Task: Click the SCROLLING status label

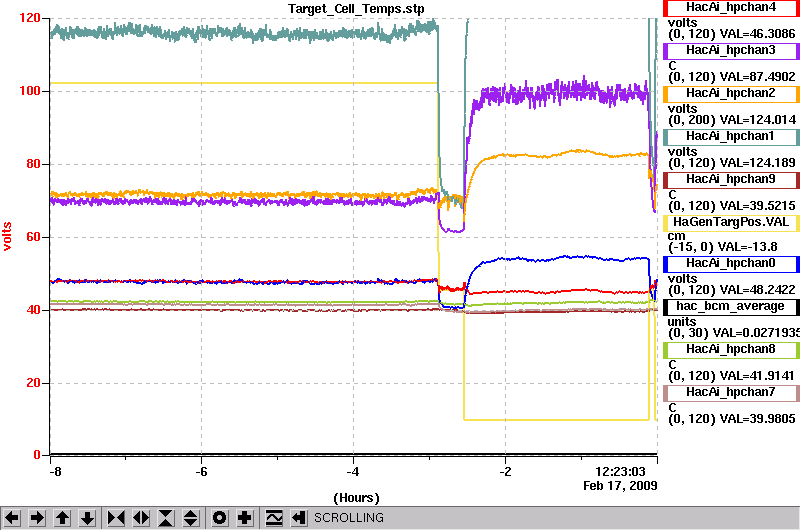Action: click(348, 518)
